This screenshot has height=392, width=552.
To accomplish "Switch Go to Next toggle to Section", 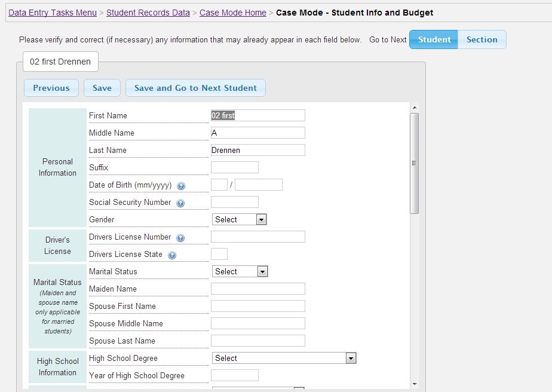I will pyautogui.click(x=482, y=39).
